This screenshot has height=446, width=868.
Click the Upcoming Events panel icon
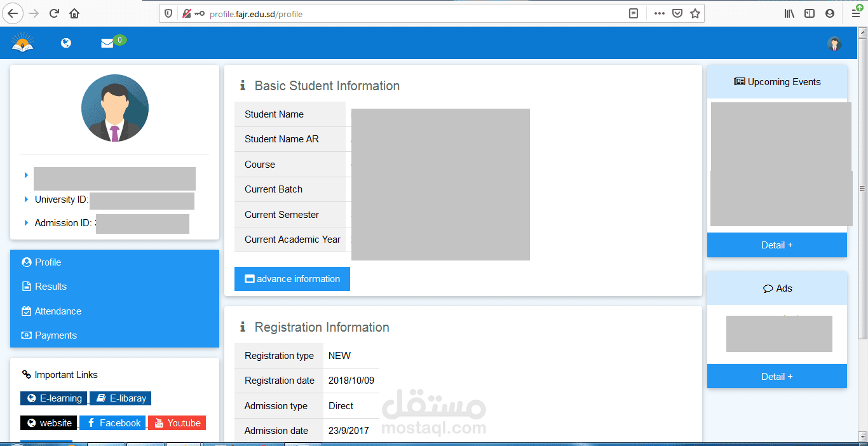(x=740, y=81)
